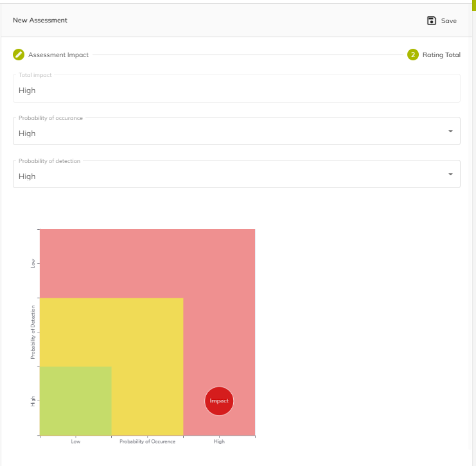Click the Save floppy disk icon

pyautogui.click(x=432, y=21)
